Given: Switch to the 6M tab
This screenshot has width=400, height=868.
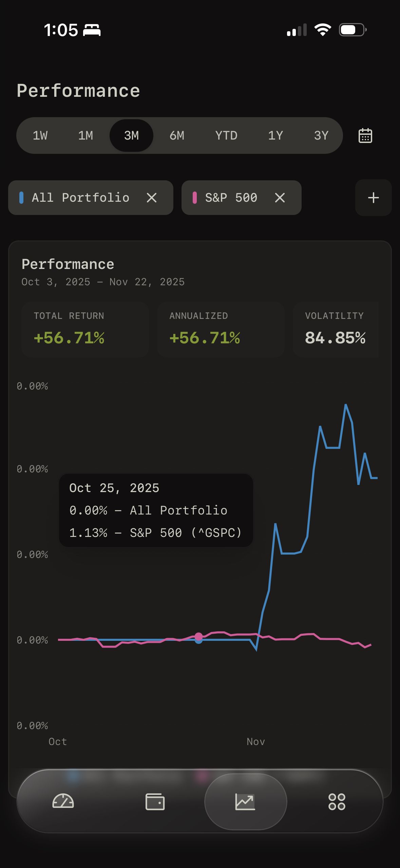Looking at the screenshot, I should click(177, 135).
